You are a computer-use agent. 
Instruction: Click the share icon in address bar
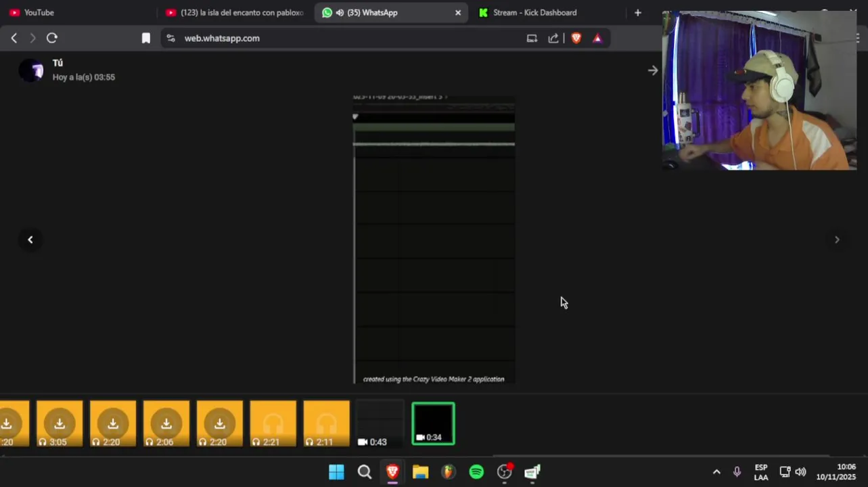[x=553, y=39]
